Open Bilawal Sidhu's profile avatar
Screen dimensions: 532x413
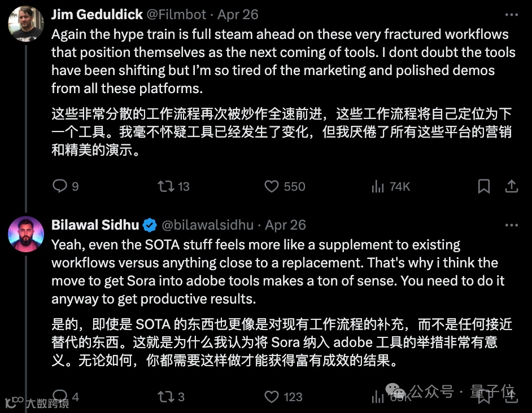click(x=26, y=234)
